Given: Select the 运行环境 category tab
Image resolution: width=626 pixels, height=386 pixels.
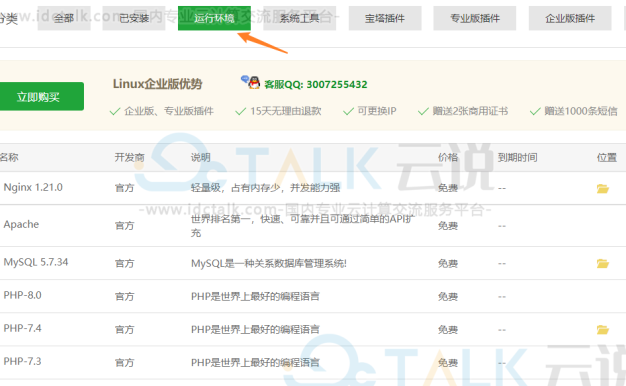Looking at the screenshot, I should pos(214,18).
